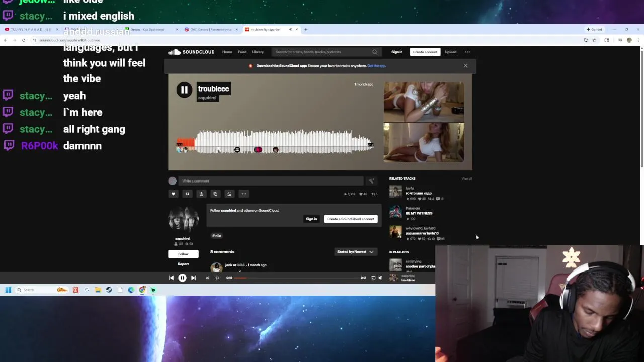644x362 pixels.
Task: Go back in the browser
Action: [6, 40]
